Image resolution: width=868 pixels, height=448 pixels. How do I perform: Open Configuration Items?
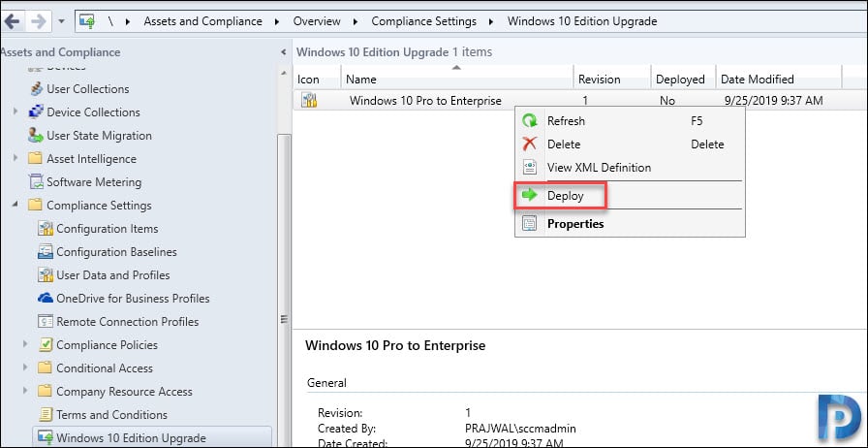pos(108,229)
